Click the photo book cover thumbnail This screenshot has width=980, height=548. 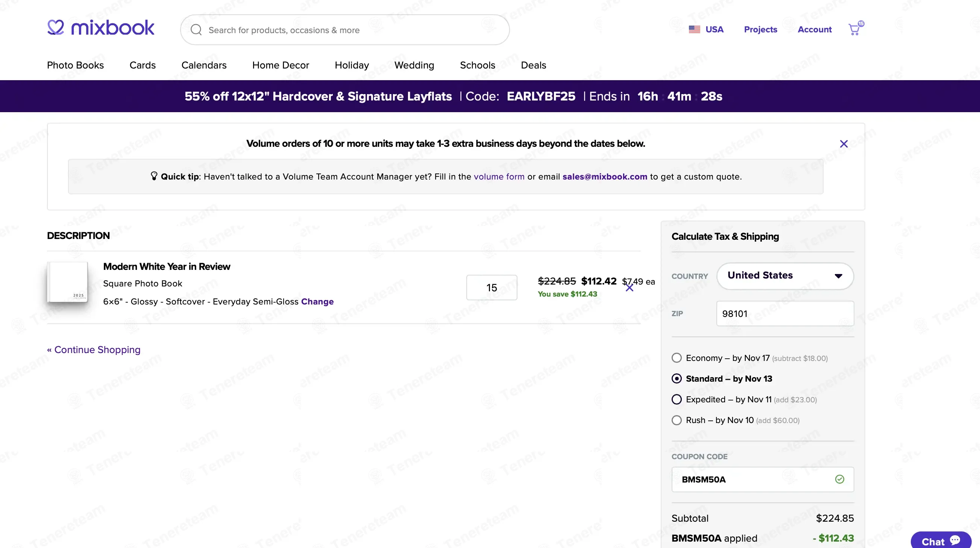67,282
